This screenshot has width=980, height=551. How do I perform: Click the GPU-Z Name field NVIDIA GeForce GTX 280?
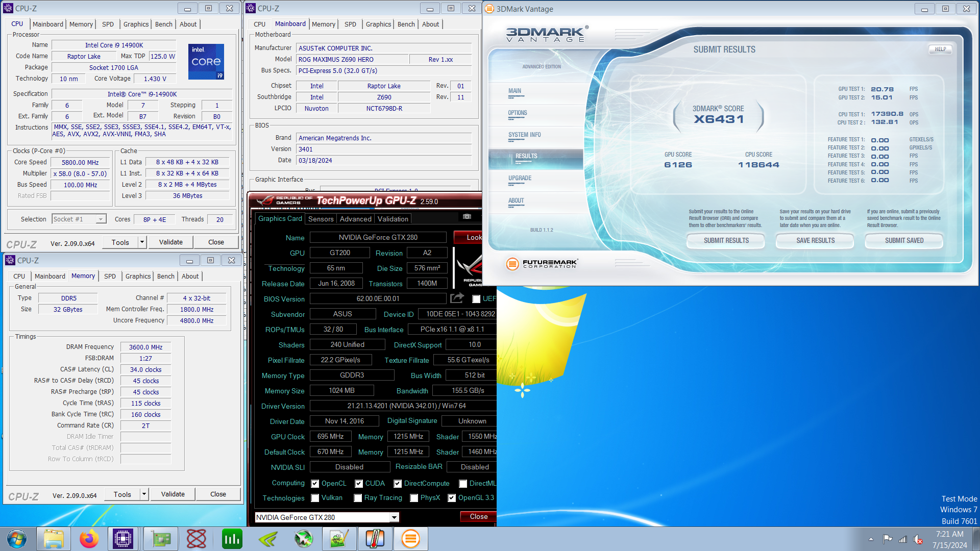(x=378, y=237)
